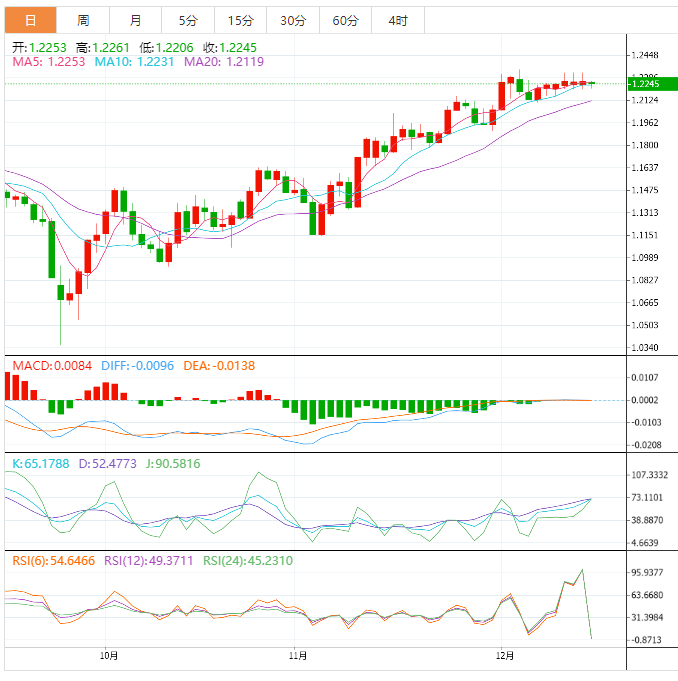Open the 15分 timeframe tab
This screenshot has height=681, width=678.
[240, 20]
